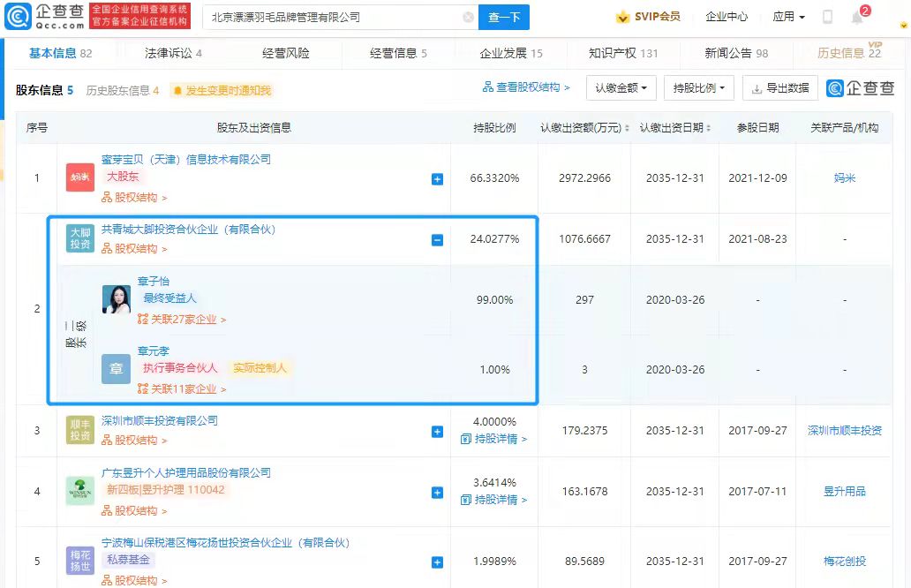
Task: Open 共青城大脚投资合伙企业 link
Action: pos(188,230)
